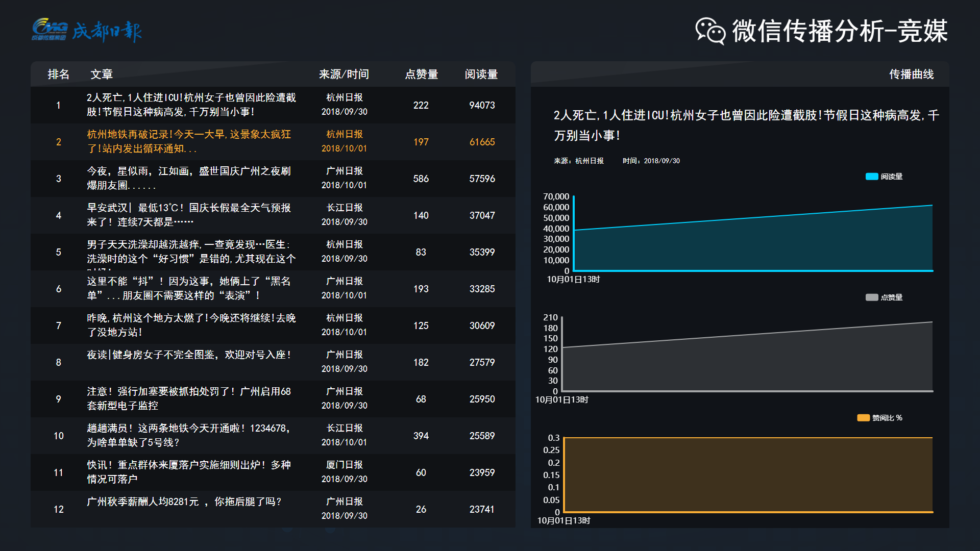Click the 赞阅比 orange chart area
The image size is (980, 551).
coord(748,474)
